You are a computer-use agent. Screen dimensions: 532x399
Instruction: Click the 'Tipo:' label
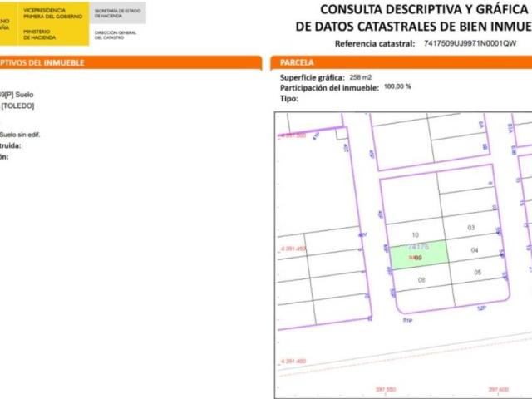point(289,99)
